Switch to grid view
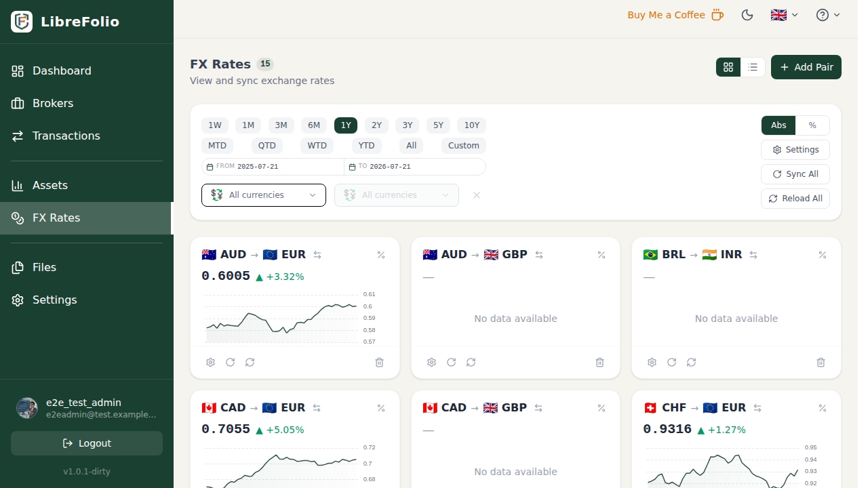 (x=728, y=67)
